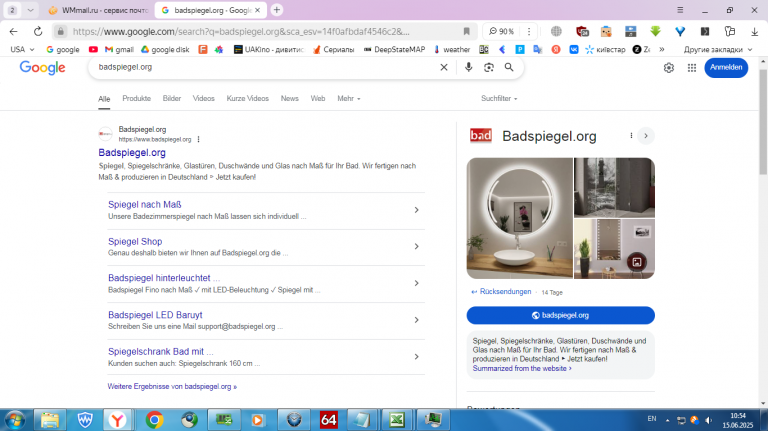768x431 pixels.
Task: Go to next knowledge panel arrow
Action: [x=646, y=136]
